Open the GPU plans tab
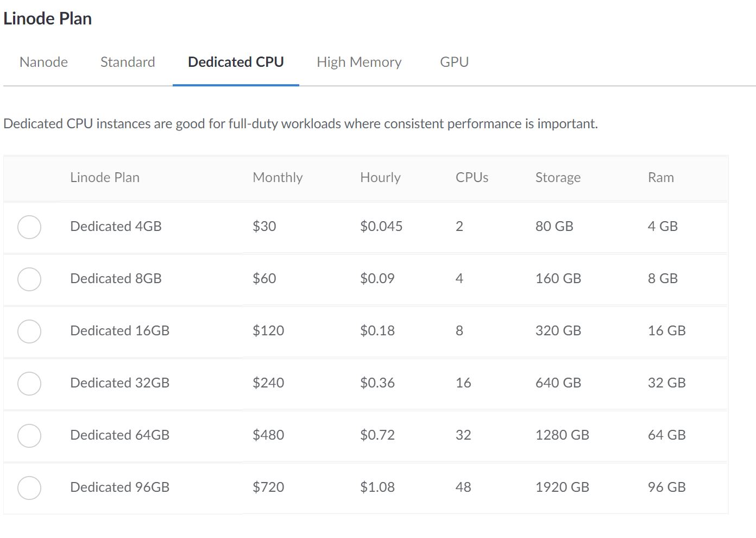The image size is (756, 538). point(454,62)
